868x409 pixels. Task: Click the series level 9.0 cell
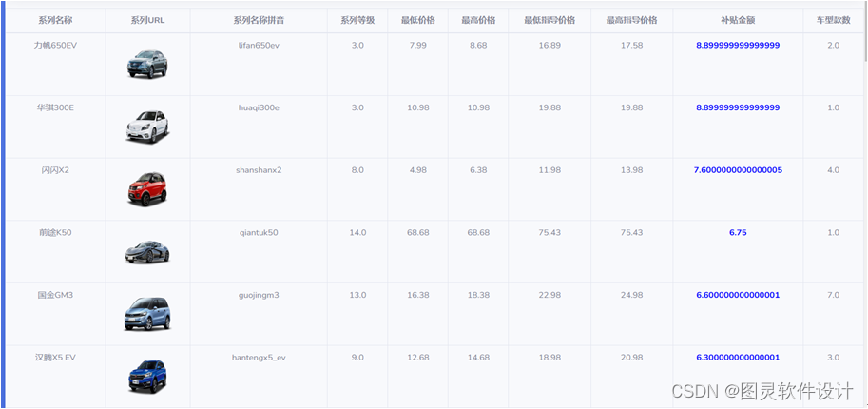coord(357,358)
